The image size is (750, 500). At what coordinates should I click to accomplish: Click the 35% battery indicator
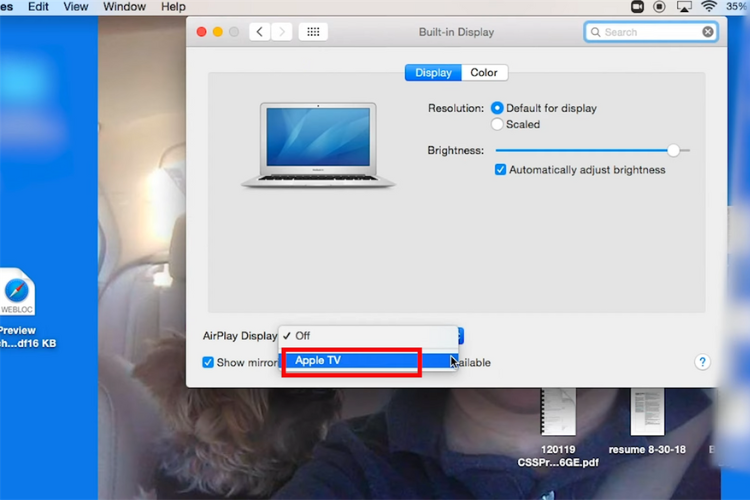[738, 7]
